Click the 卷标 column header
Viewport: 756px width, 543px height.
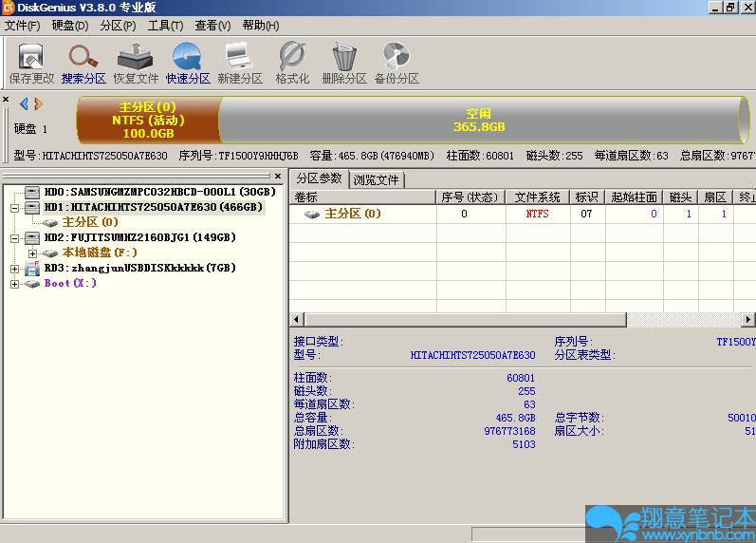click(x=363, y=197)
